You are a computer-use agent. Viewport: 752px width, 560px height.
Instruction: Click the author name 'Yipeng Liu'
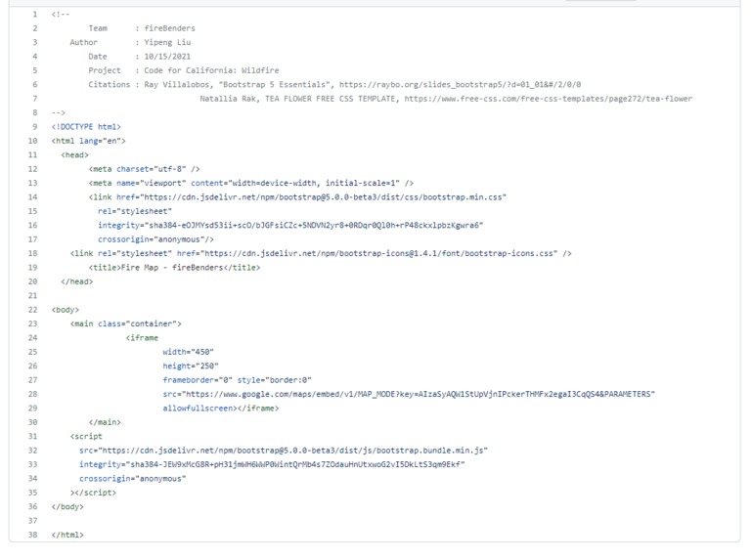(167, 42)
